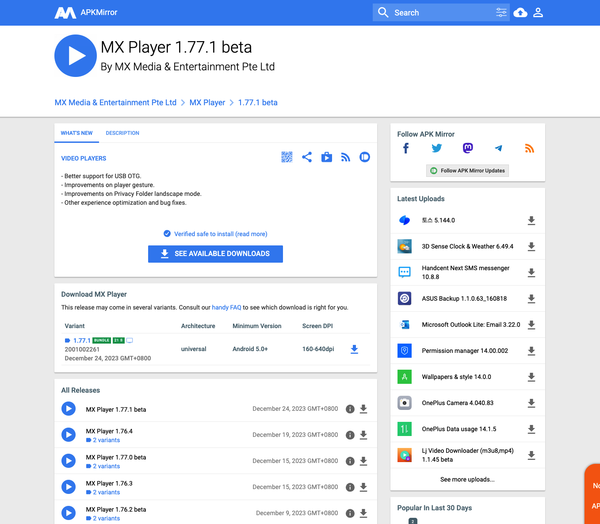Open APK Mirror Twitter icon

(x=437, y=148)
